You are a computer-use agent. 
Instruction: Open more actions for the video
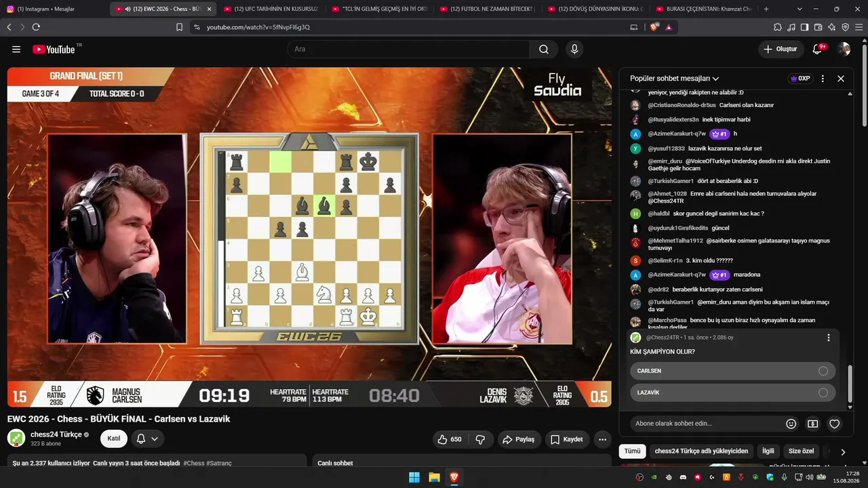(602, 439)
